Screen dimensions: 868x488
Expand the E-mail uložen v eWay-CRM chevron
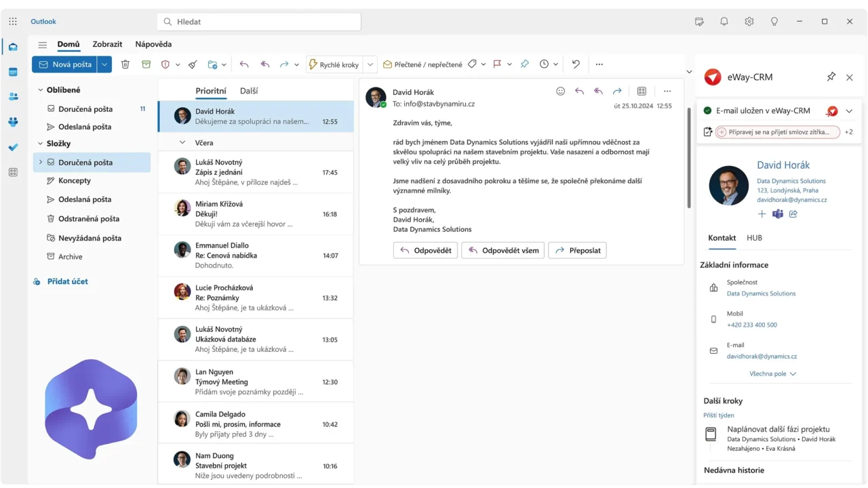849,111
